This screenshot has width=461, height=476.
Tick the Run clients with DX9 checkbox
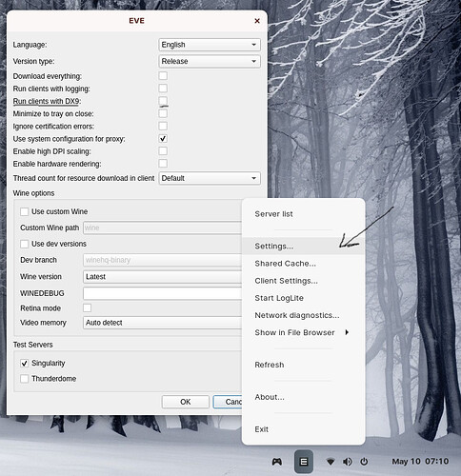(163, 101)
